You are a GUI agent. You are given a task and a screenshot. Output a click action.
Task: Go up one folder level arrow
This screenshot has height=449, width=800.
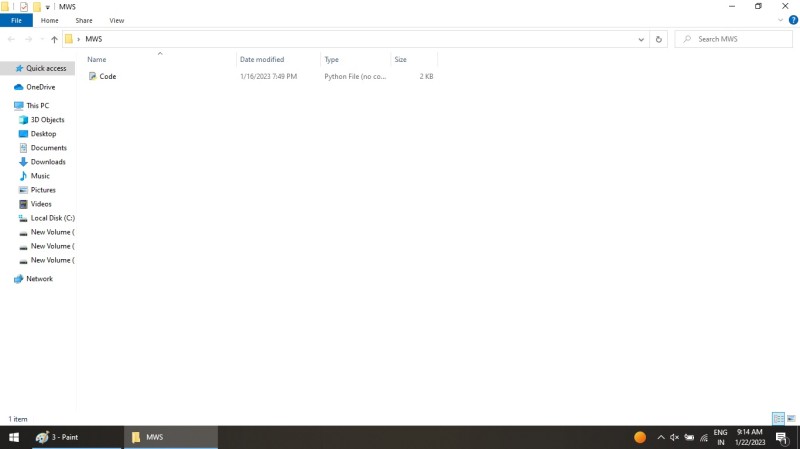click(54, 39)
